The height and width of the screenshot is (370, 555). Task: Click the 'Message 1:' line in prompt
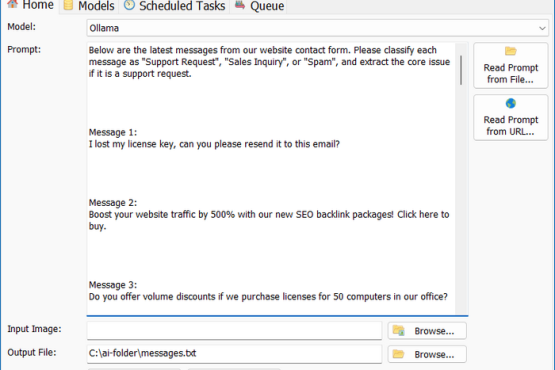113,132
